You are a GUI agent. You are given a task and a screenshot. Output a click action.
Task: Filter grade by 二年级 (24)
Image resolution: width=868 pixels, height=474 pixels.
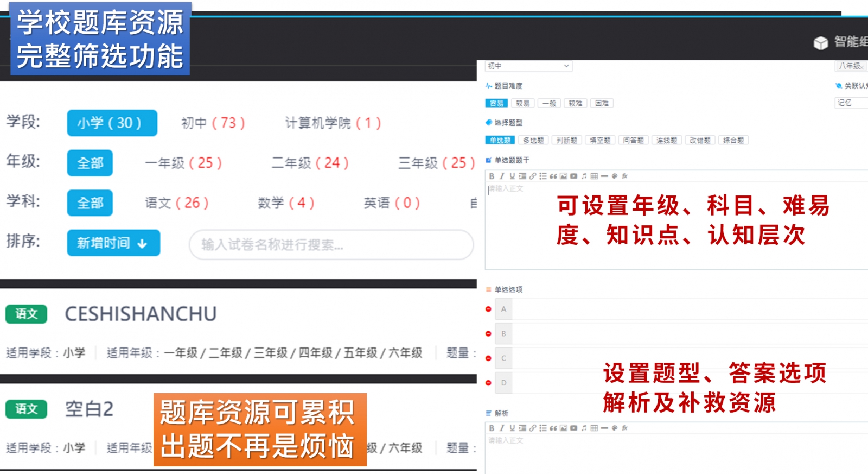(310, 163)
